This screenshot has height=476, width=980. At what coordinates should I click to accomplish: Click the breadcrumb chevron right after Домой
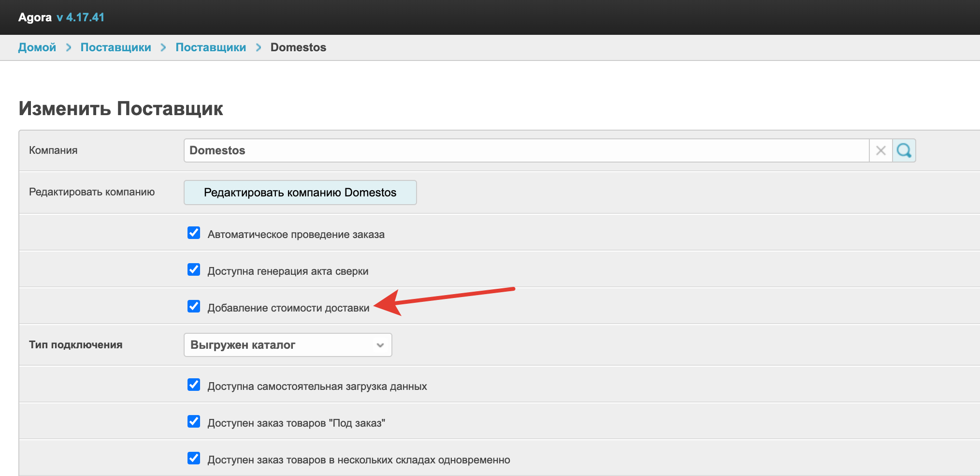69,47
